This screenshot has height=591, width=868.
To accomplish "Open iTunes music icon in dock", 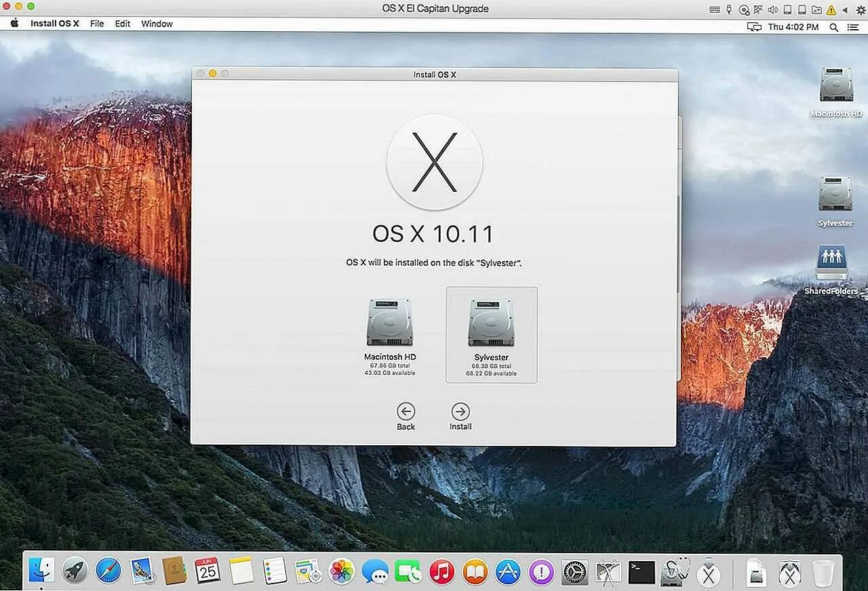I will [441, 571].
